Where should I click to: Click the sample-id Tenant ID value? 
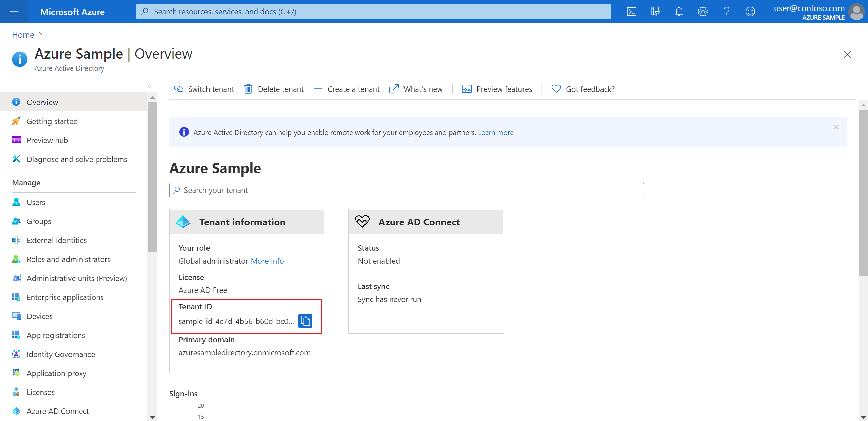[x=236, y=321]
